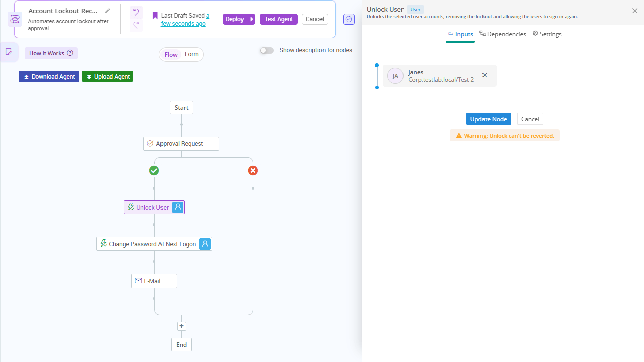
Task: Click Download Agent button
Action: [49, 77]
